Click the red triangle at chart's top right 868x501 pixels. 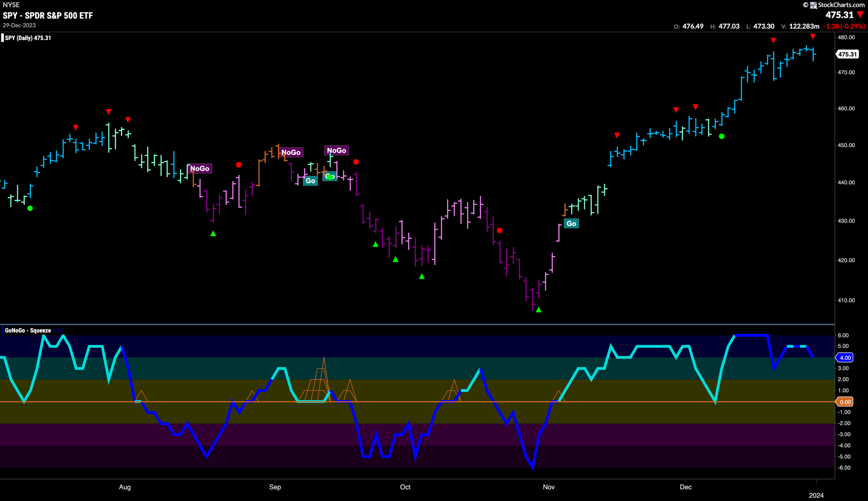coord(813,37)
